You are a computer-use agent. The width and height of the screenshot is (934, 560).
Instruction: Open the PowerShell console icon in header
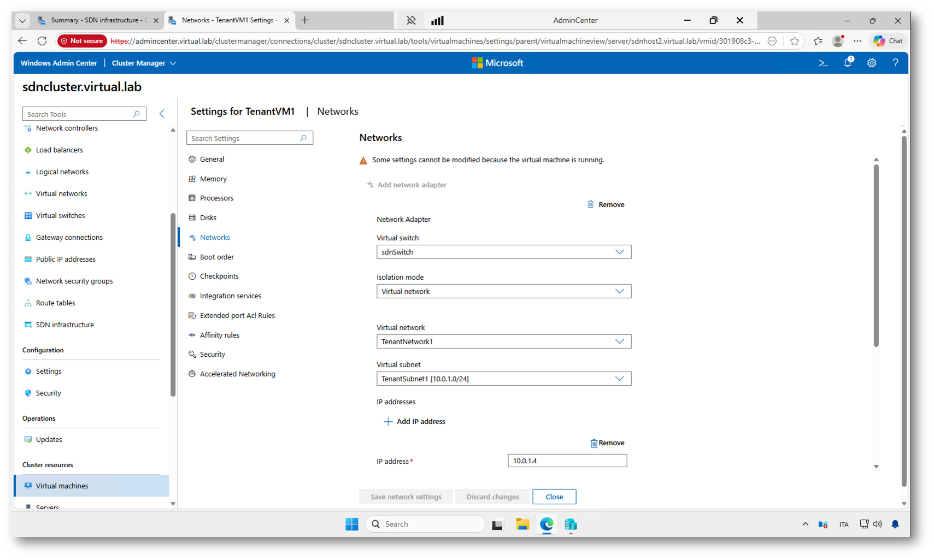pos(823,63)
